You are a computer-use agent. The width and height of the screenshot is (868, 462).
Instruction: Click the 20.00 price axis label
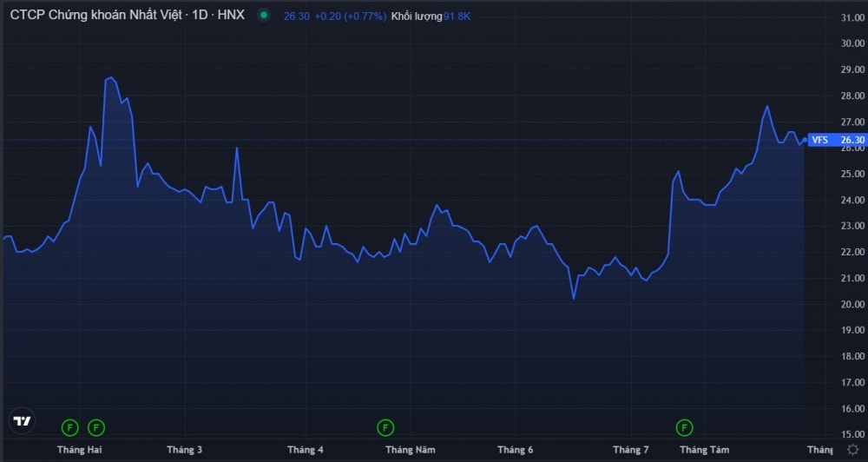pyautogui.click(x=852, y=304)
